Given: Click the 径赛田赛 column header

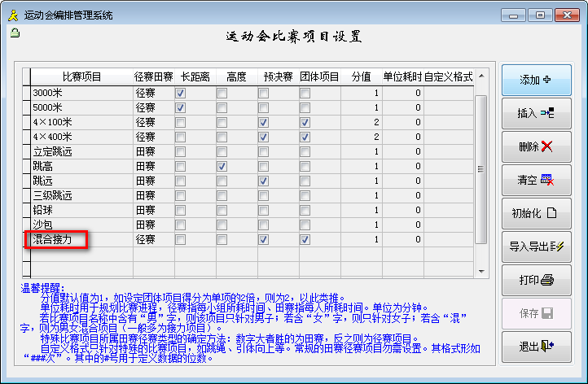Looking at the screenshot, I should (152, 77).
